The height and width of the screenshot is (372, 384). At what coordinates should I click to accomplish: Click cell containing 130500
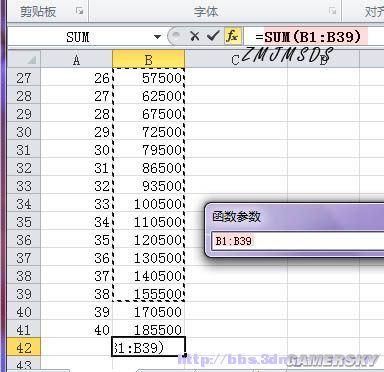(x=149, y=258)
